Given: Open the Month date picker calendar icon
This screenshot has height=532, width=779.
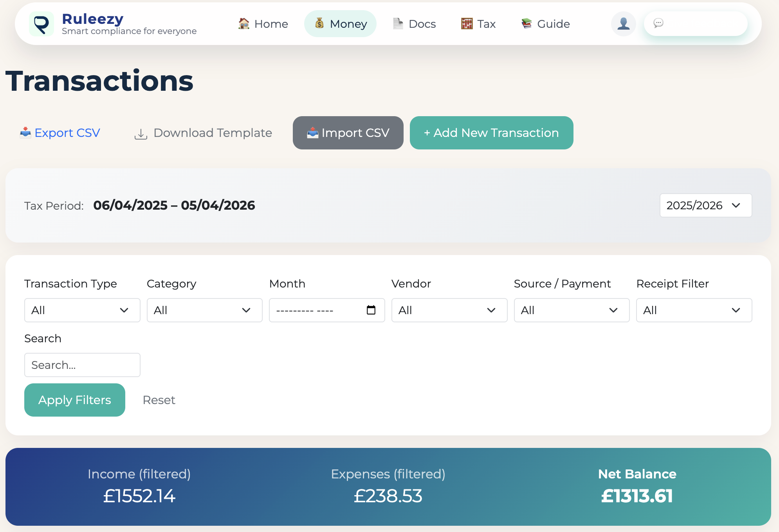Looking at the screenshot, I should (370, 310).
